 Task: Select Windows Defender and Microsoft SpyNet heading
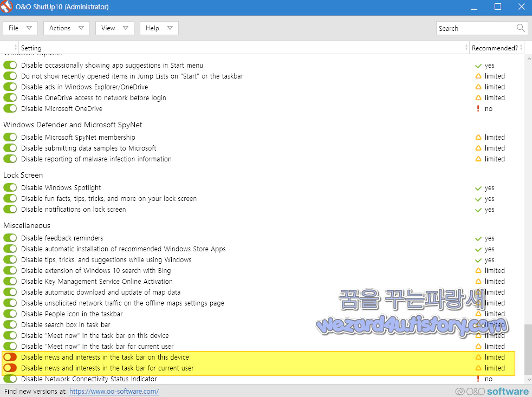(73, 125)
